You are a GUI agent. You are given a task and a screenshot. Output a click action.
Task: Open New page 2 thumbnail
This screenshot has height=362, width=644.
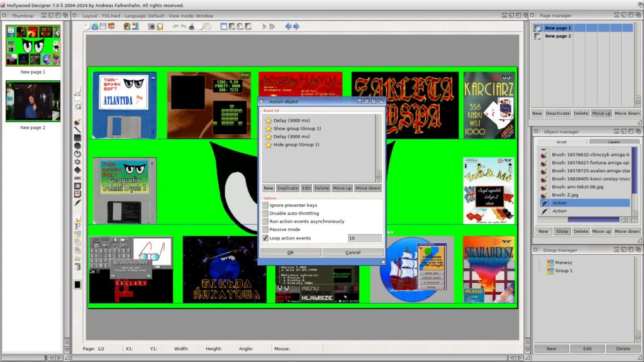33,101
